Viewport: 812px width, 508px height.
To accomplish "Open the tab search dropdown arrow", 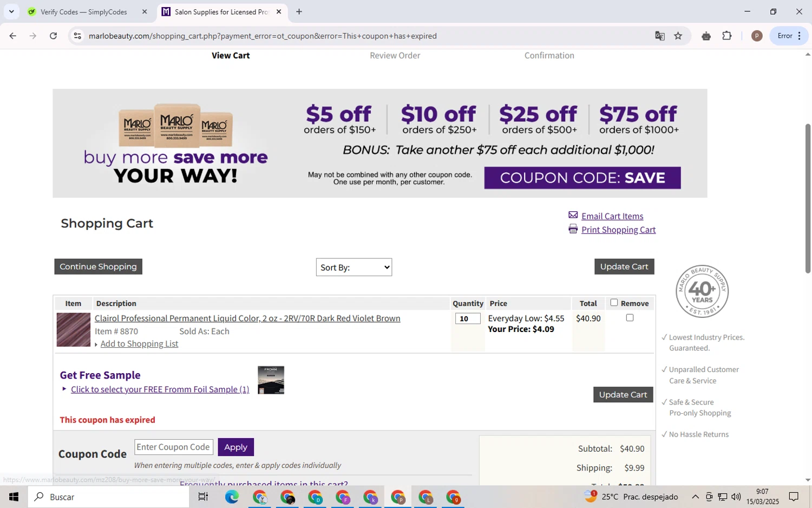I will 11,11.
